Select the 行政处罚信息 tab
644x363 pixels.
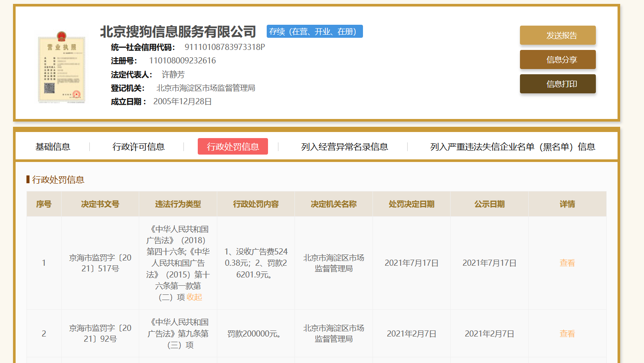(233, 146)
